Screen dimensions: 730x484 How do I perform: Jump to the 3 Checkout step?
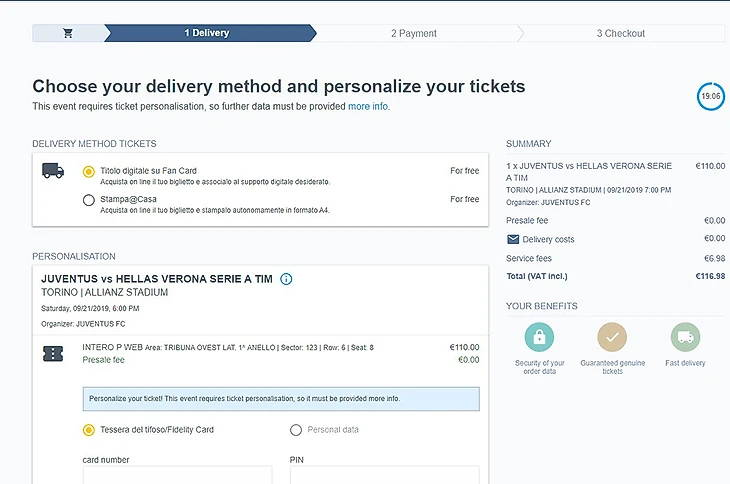click(x=620, y=33)
